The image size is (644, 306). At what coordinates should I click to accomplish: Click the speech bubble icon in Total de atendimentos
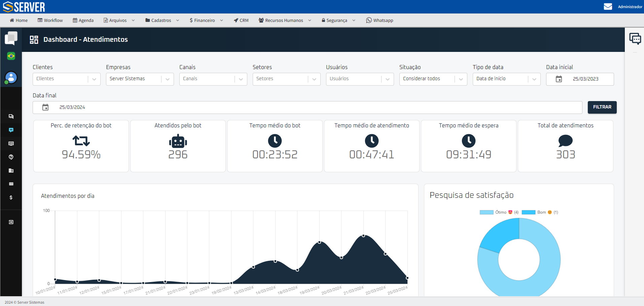pyautogui.click(x=566, y=141)
